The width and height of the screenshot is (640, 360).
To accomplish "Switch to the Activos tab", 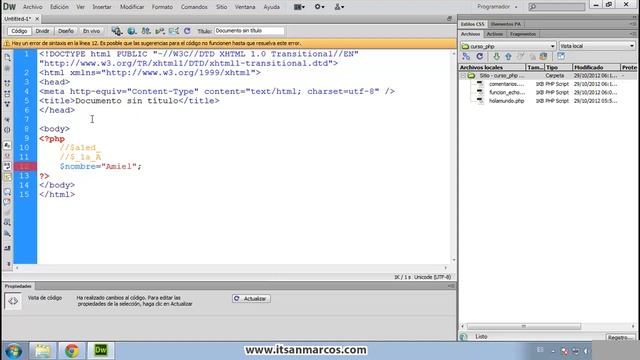I will tap(494, 34).
